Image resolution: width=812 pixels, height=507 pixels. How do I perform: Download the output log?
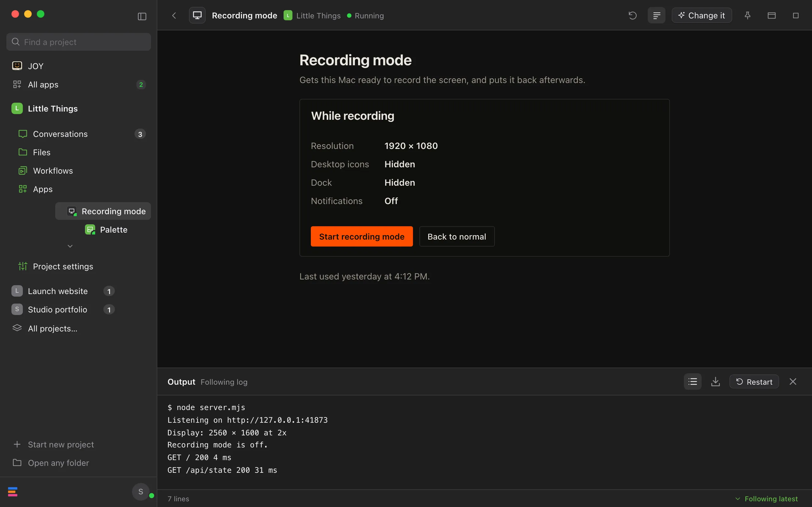715,382
